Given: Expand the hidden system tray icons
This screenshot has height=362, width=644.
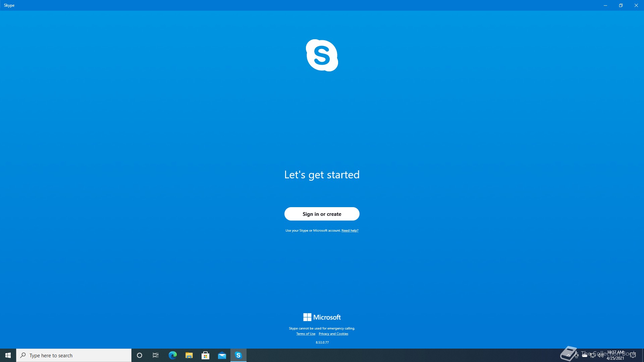Looking at the screenshot, I should pyautogui.click(x=568, y=355).
